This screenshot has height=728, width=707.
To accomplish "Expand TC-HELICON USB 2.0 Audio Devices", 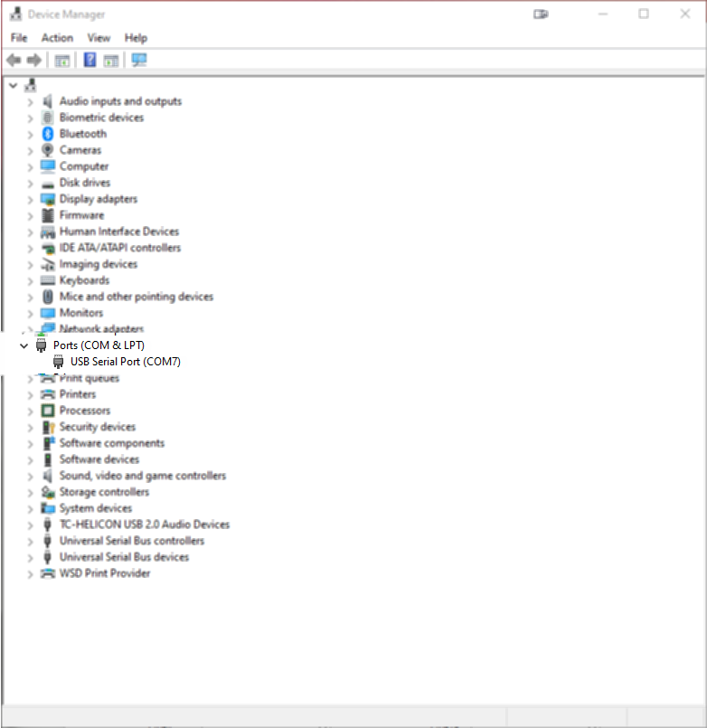I will [x=30, y=525].
